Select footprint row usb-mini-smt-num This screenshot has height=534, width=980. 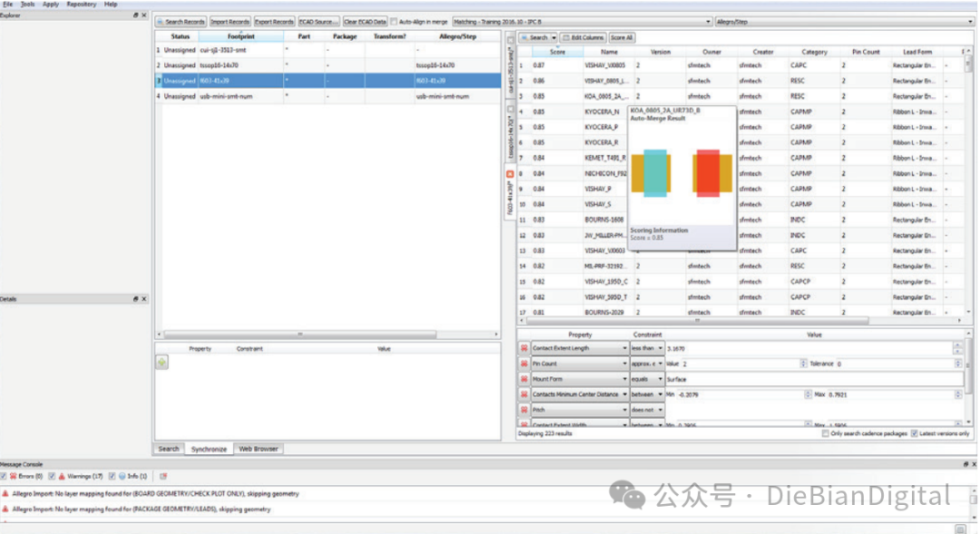point(328,96)
